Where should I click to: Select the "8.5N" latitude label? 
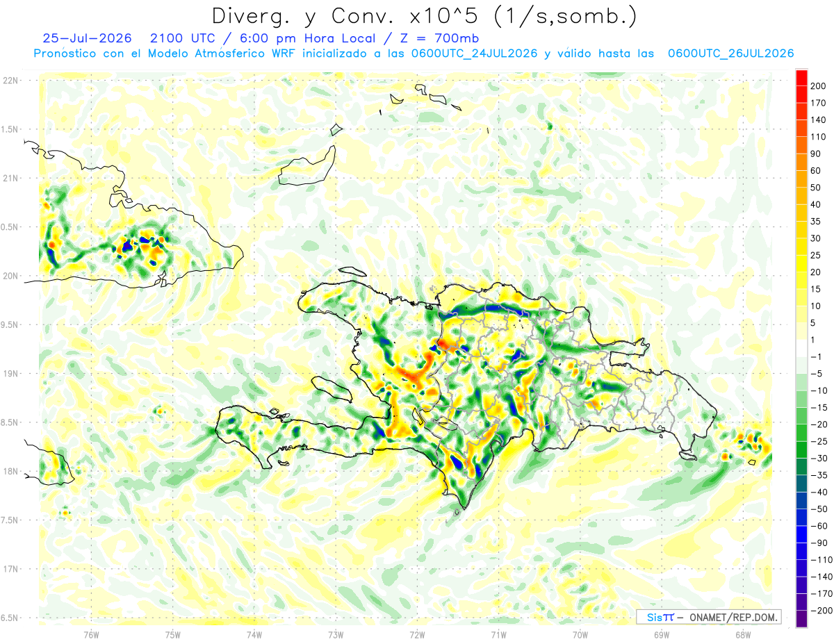[x=9, y=422]
